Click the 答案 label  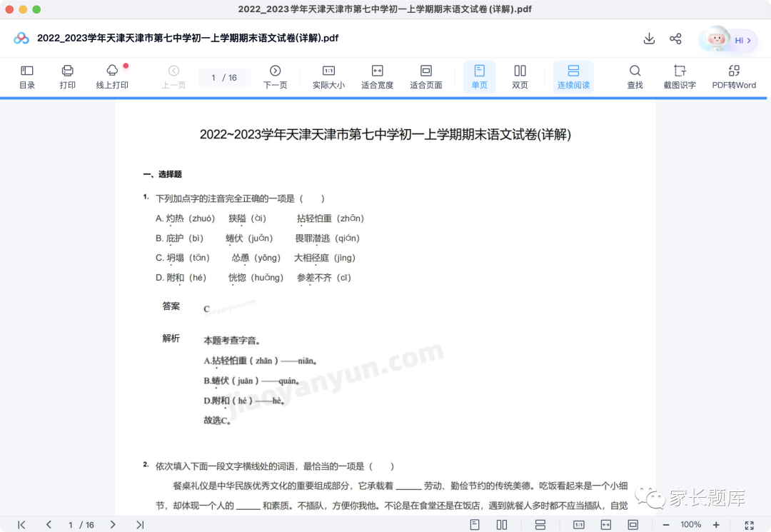pos(171,306)
